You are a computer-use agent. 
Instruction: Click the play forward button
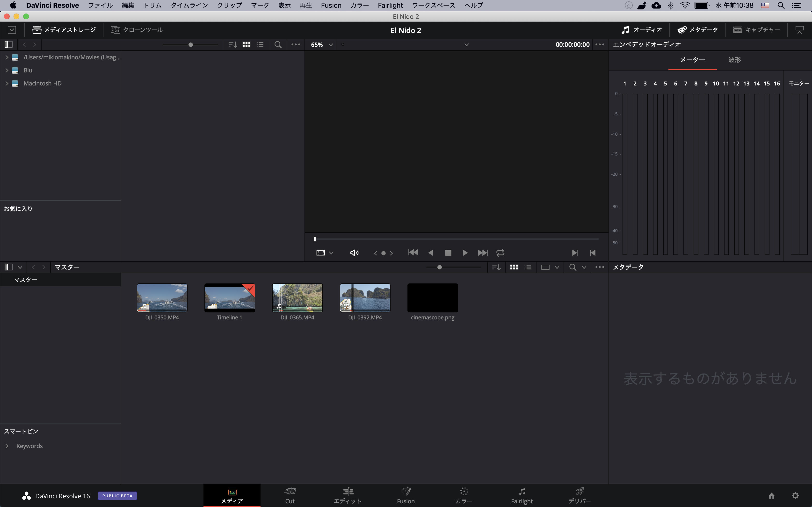[465, 253]
